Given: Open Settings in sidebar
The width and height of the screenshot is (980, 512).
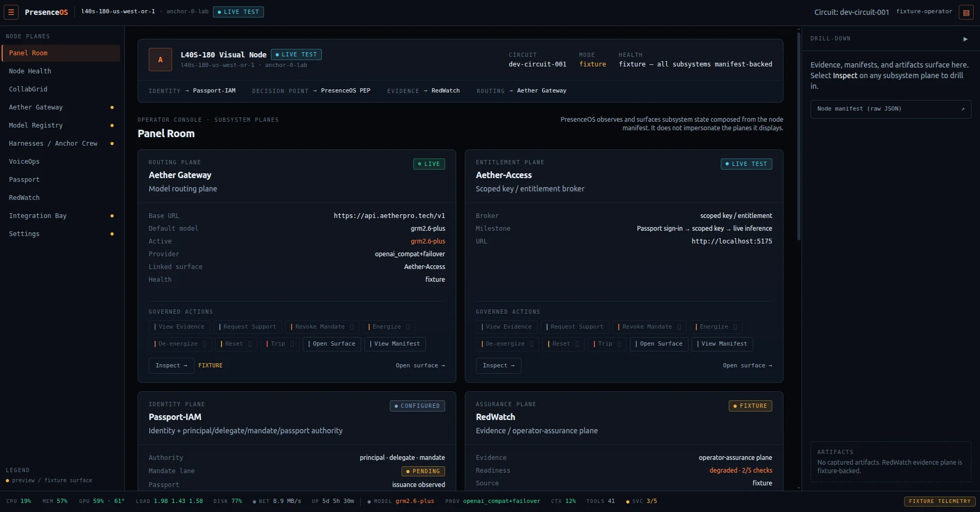Looking at the screenshot, I should click(x=61, y=234).
